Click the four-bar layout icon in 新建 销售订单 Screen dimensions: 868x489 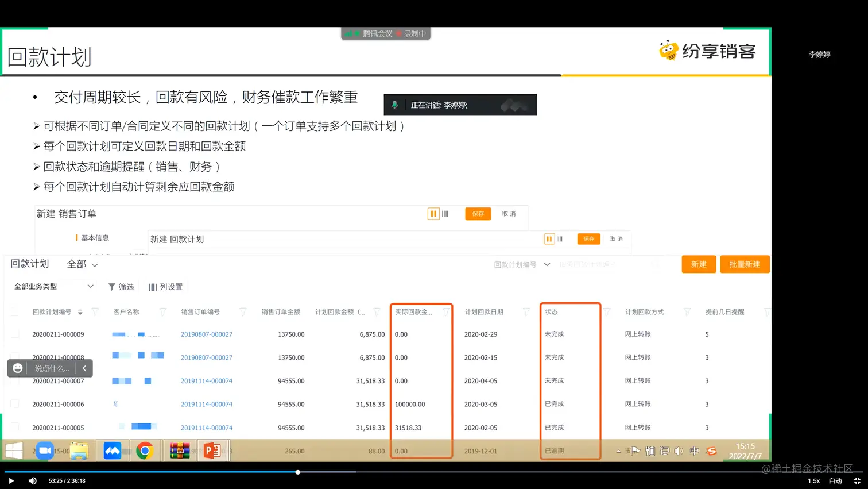pyautogui.click(x=445, y=214)
